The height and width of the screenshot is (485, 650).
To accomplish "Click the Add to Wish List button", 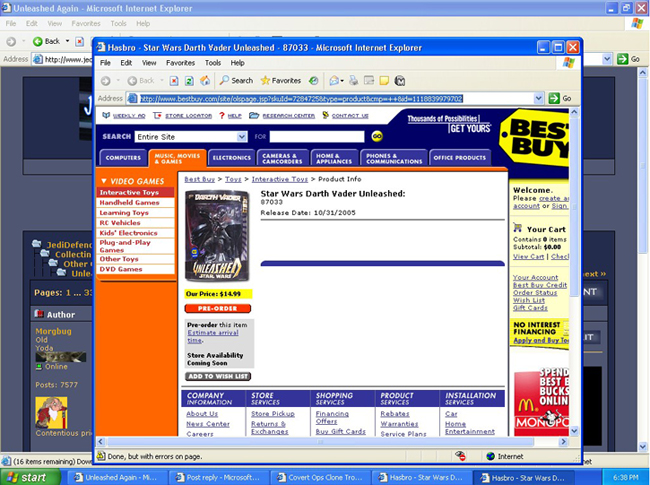I will pyautogui.click(x=218, y=376).
